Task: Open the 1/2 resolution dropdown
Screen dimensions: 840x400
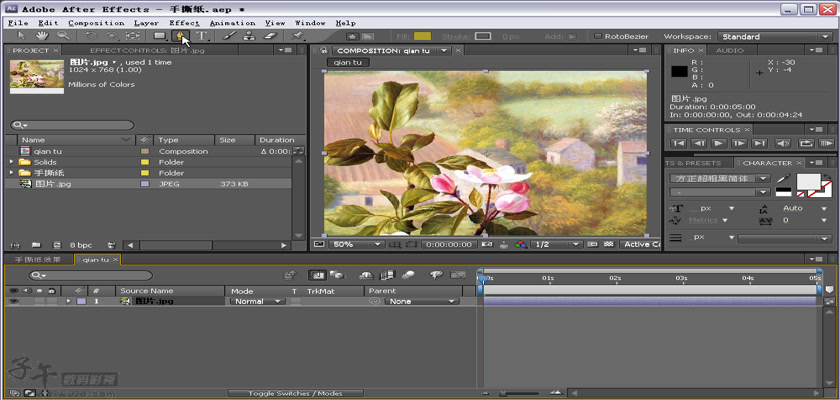Action: coord(557,245)
